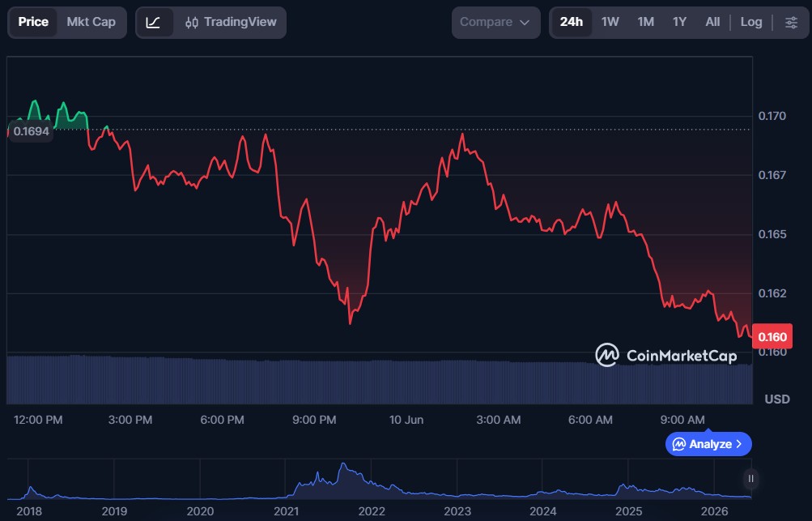Click 2025 on the history timeline

[x=629, y=511]
